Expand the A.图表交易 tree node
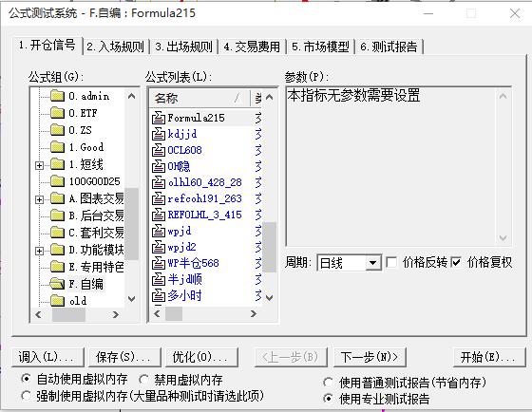This screenshot has width=532, height=412. pyautogui.click(x=39, y=199)
